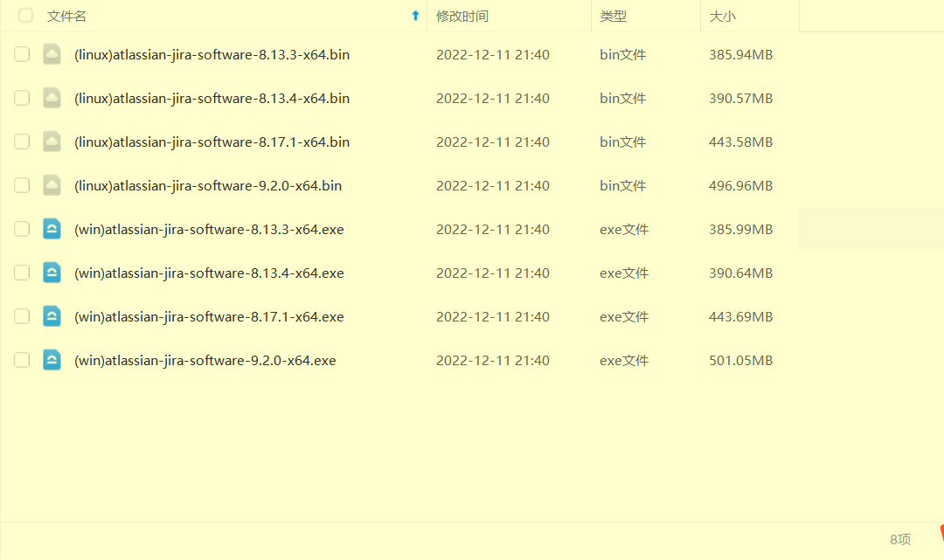944x560 pixels.
Task: Click the modified date of win 8.13.4 file
Action: (x=492, y=273)
